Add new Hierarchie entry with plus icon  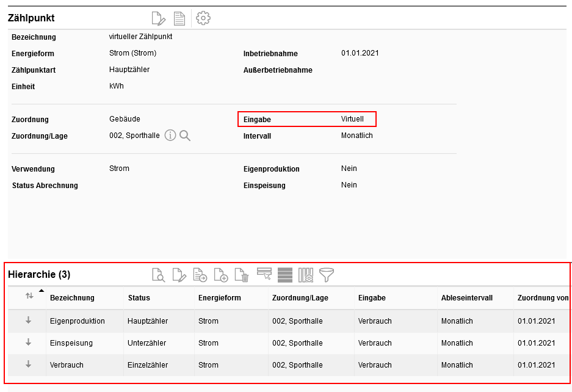pos(220,275)
